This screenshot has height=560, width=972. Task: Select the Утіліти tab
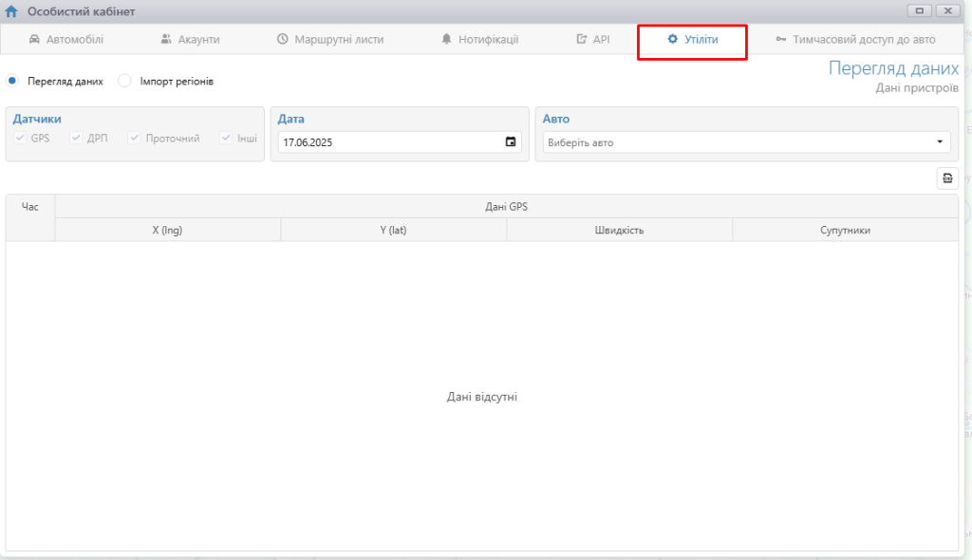coord(692,39)
